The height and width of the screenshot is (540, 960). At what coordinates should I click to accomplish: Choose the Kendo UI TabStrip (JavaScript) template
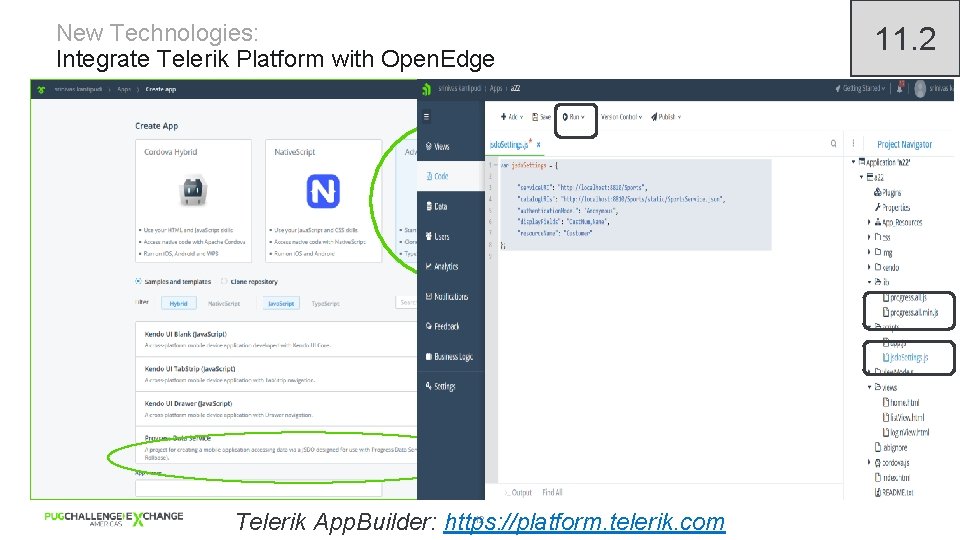[276, 374]
